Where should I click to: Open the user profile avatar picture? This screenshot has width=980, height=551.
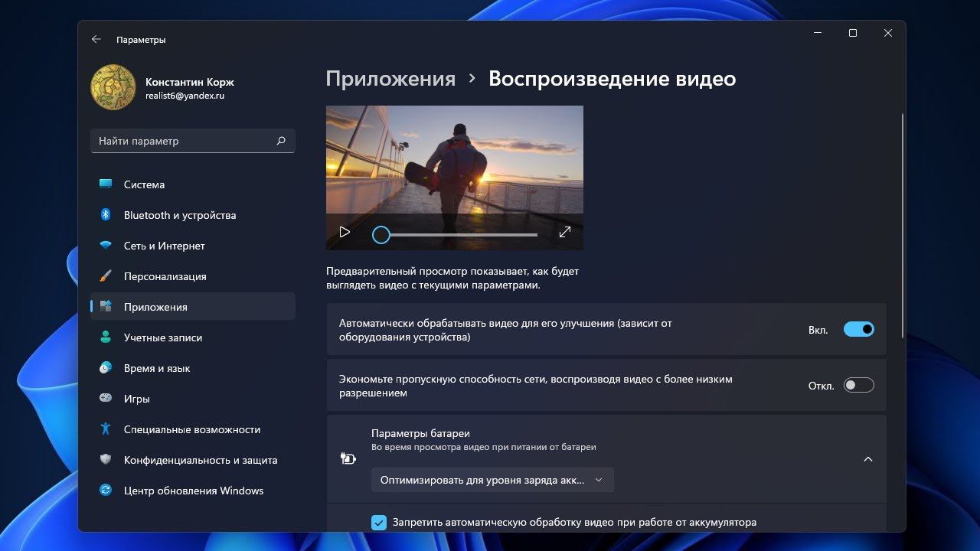(x=113, y=88)
